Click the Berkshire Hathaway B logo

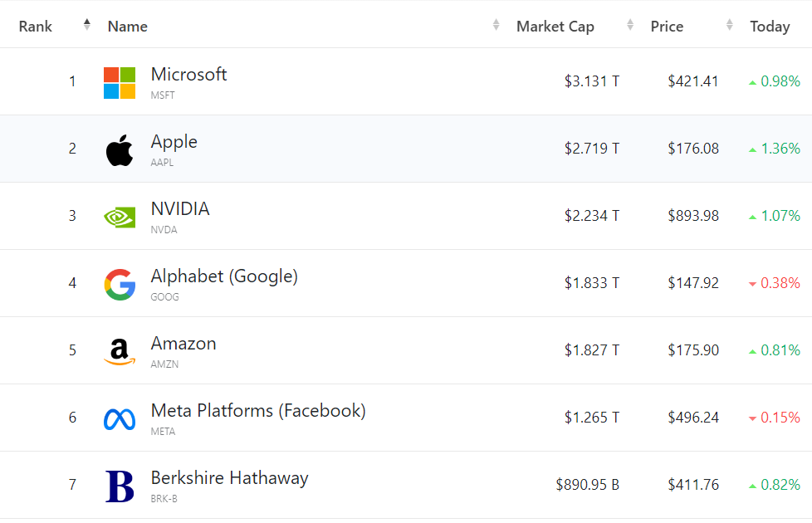click(120, 486)
